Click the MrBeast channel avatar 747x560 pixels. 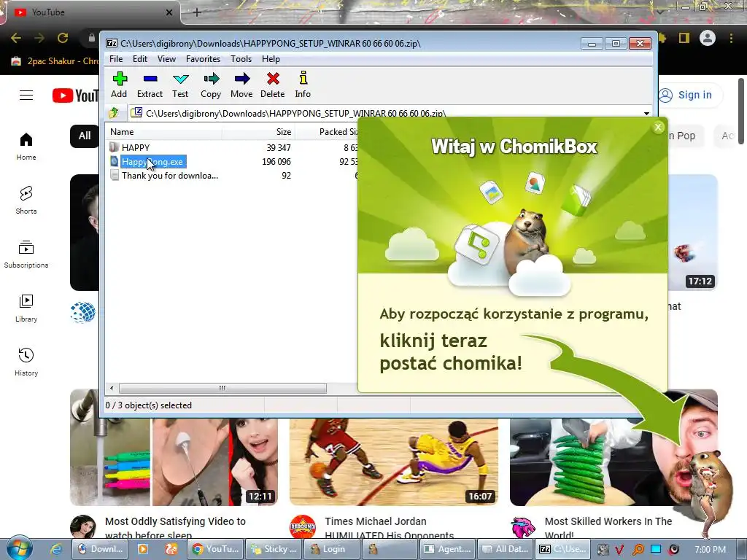(523, 527)
